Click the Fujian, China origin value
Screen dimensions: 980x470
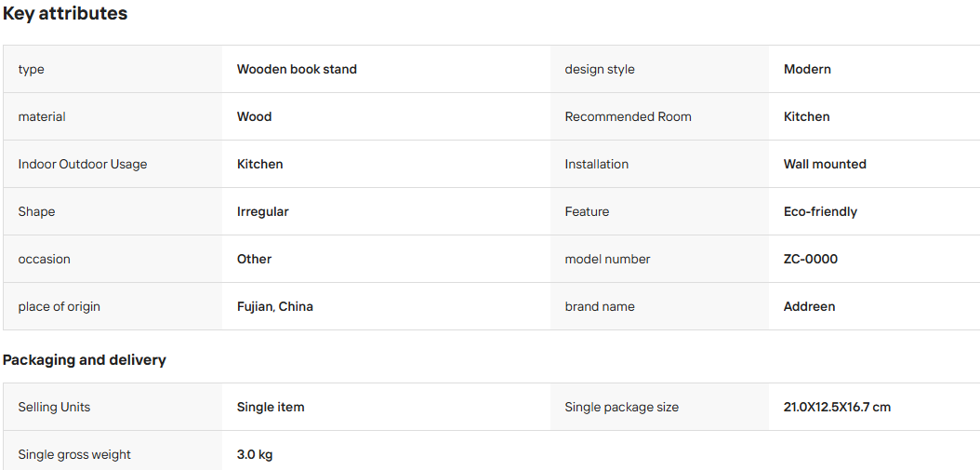pyautogui.click(x=275, y=306)
